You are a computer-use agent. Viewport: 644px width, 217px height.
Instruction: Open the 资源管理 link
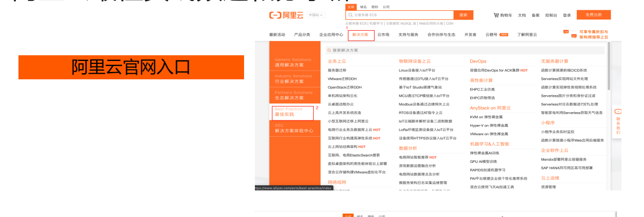coord(548,187)
